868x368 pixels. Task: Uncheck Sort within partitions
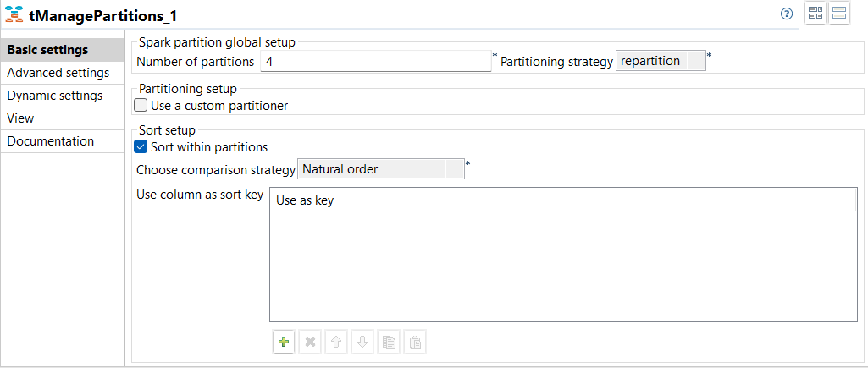coord(141,146)
